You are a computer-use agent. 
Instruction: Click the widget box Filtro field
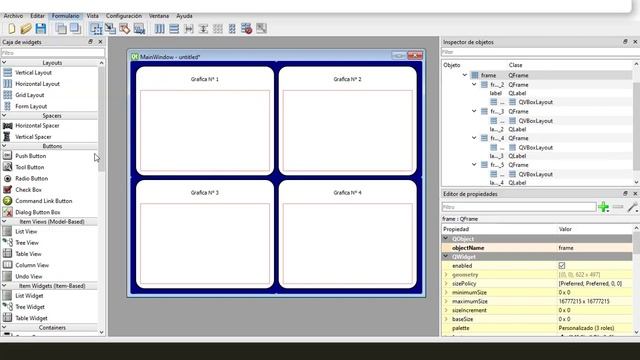(53, 53)
